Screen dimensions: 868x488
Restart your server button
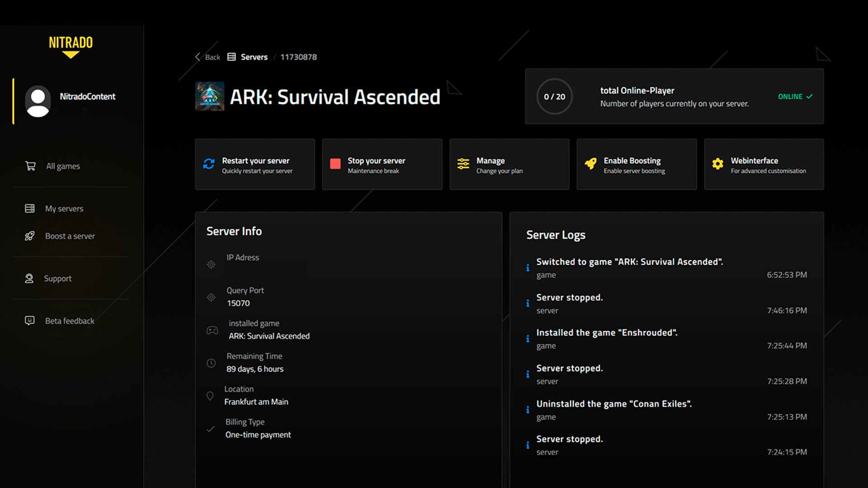tap(255, 164)
